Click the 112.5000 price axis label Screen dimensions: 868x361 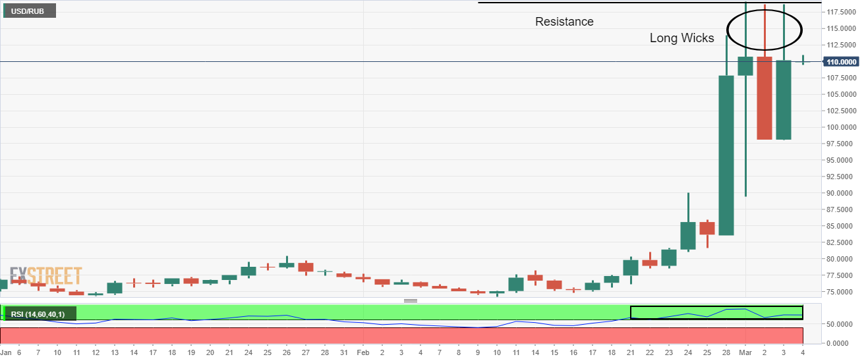pos(841,45)
